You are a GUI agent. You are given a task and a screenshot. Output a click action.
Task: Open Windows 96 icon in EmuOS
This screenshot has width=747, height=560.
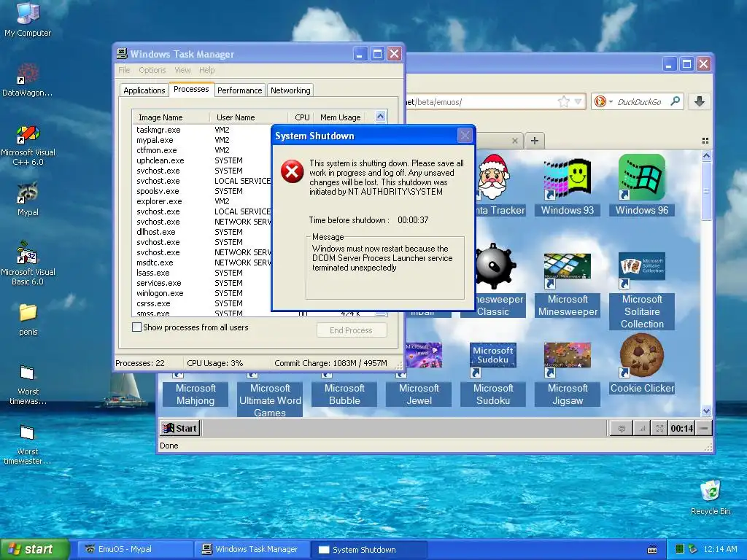click(x=642, y=186)
